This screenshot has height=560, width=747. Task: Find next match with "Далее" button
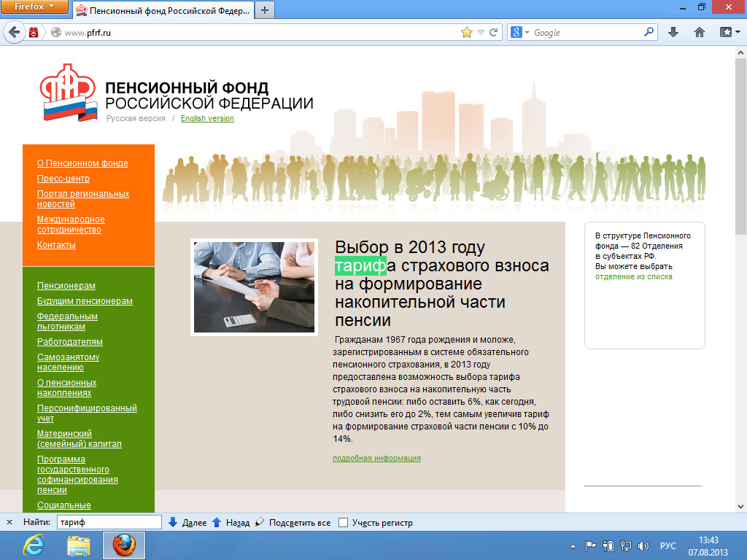[x=187, y=523]
